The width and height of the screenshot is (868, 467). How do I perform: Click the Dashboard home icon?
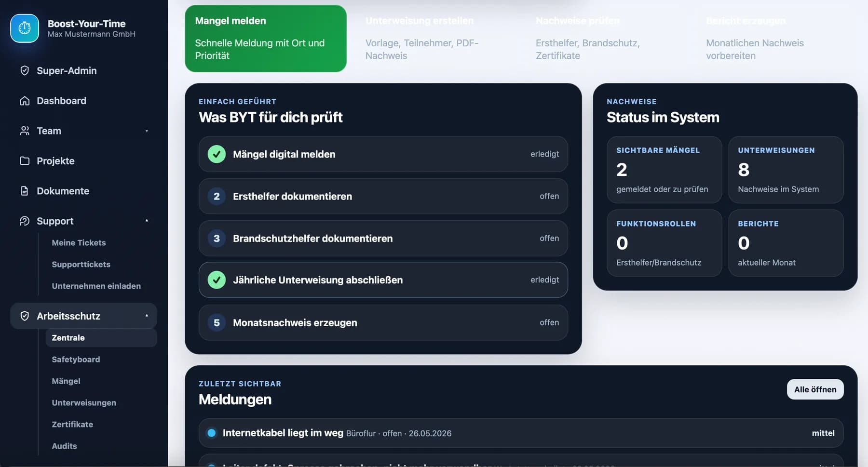(x=25, y=101)
